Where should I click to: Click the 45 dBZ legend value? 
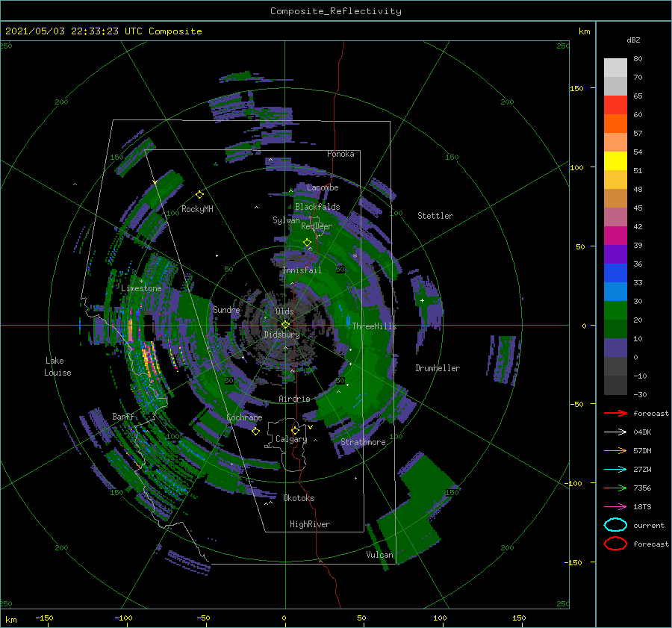638,208
